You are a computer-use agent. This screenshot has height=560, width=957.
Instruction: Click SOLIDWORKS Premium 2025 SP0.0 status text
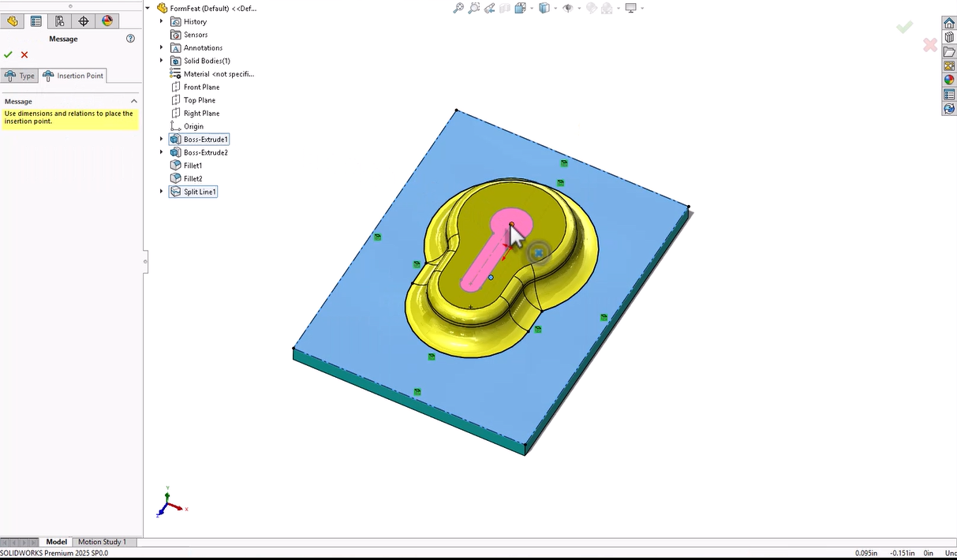coord(54,553)
